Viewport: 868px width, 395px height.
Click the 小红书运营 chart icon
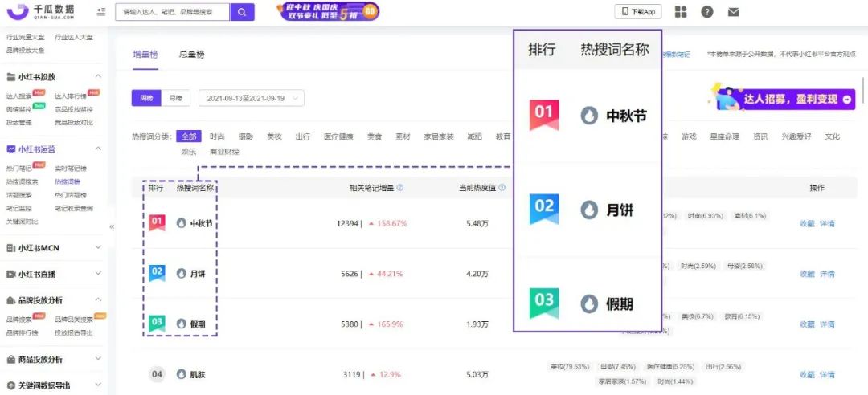pyautogui.click(x=10, y=149)
